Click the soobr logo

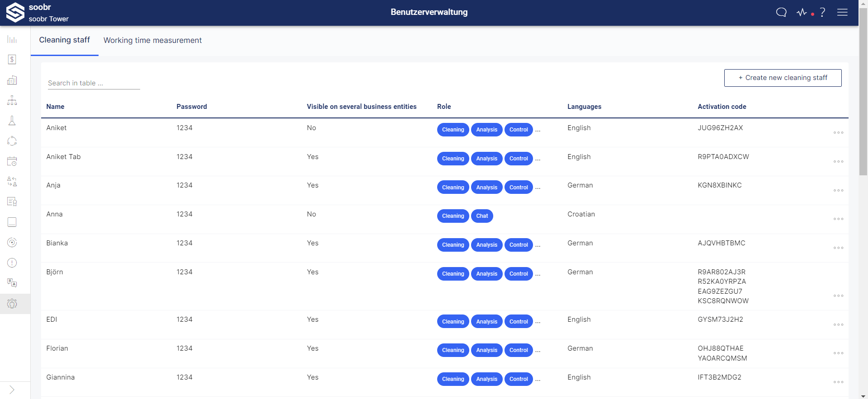(15, 12)
